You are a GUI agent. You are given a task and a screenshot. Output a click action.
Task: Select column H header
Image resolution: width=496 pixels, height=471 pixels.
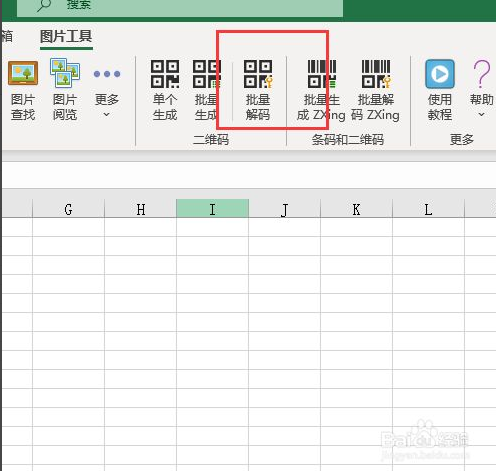[140, 209]
